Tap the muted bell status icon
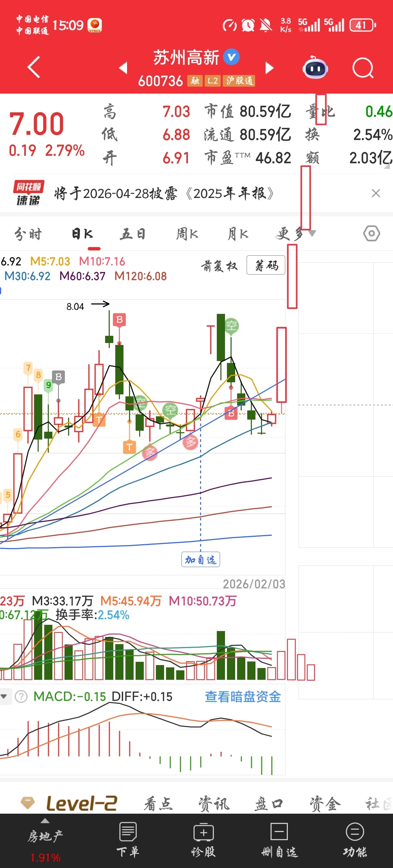The width and height of the screenshot is (393, 868). tap(266, 25)
